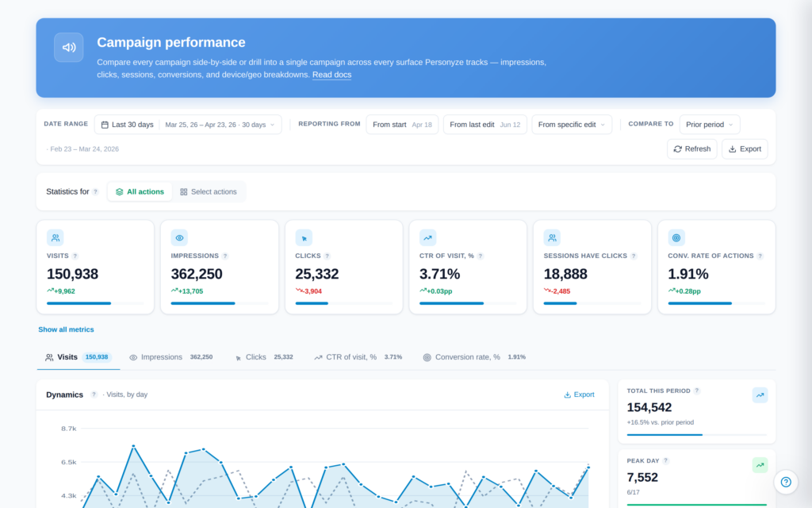Click the trend icon on the Total this period card
Viewport: 812px width, 508px height.
tap(760, 395)
